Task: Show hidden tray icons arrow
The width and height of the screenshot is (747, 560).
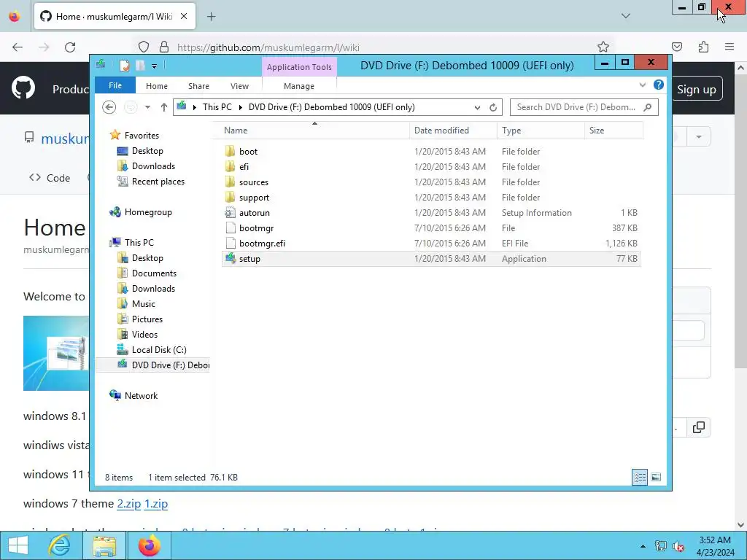Action: [x=643, y=546]
